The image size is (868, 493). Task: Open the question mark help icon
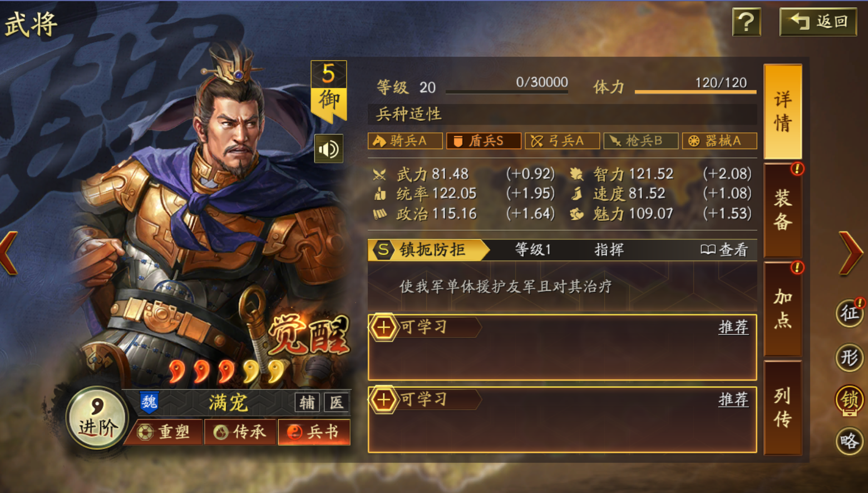(746, 22)
